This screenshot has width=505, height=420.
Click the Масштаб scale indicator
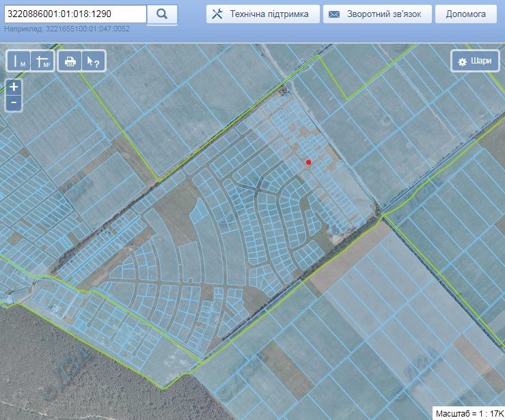tap(469, 414)
